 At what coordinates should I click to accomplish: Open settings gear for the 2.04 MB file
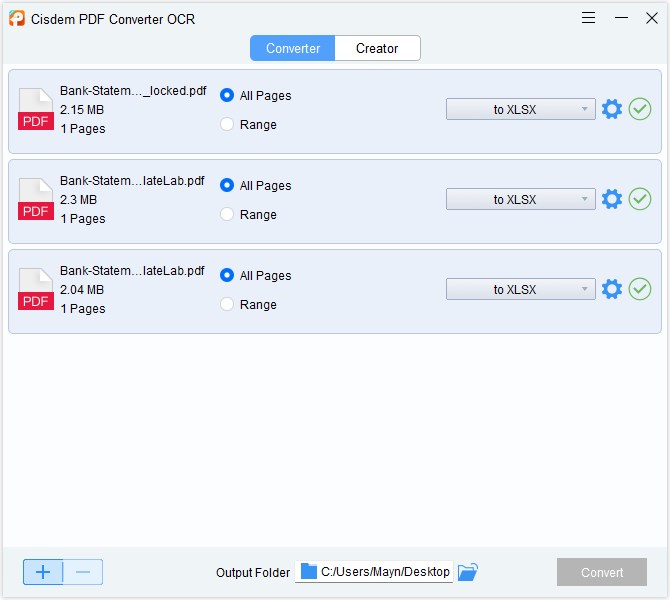click(x=611, y=289)
